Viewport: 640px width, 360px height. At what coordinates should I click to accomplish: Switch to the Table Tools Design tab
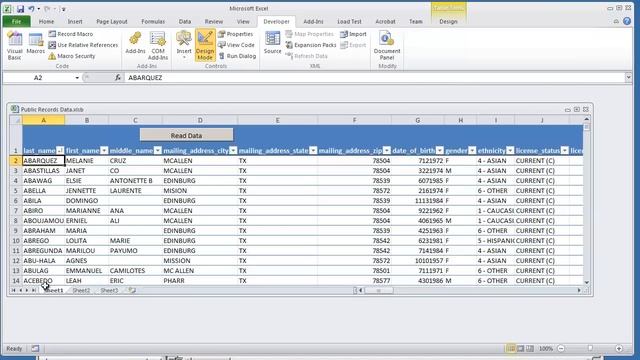[448, 21]
